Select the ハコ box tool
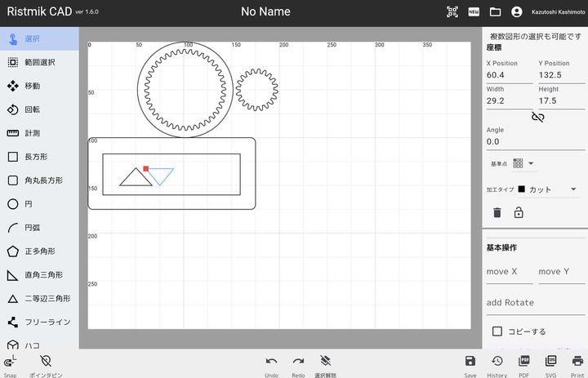This screenshot has width=588, height=378. coord(39,343)
